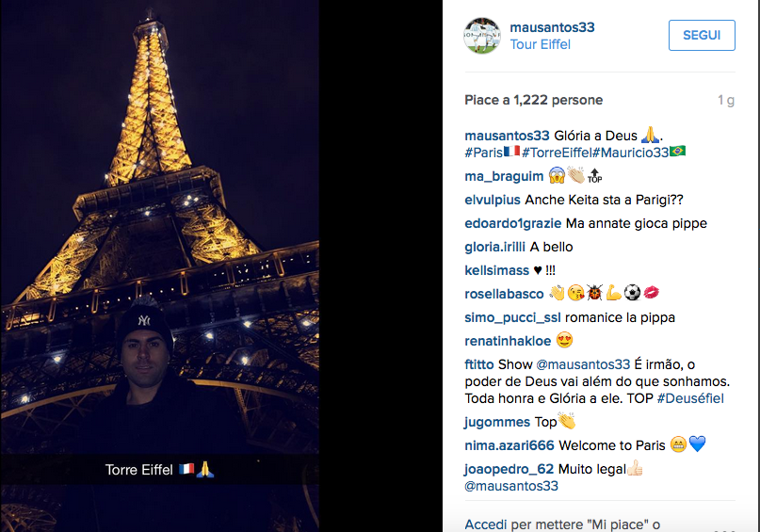Open mausantos33 profile picture avatar

pos(482,36)
